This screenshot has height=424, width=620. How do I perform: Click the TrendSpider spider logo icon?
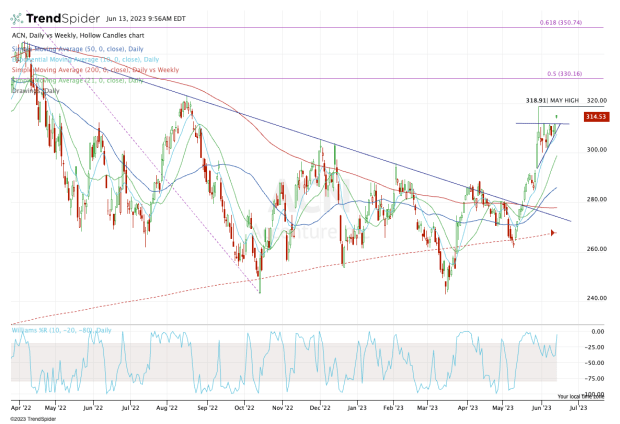pyautogui.click(x=16, y=19)
